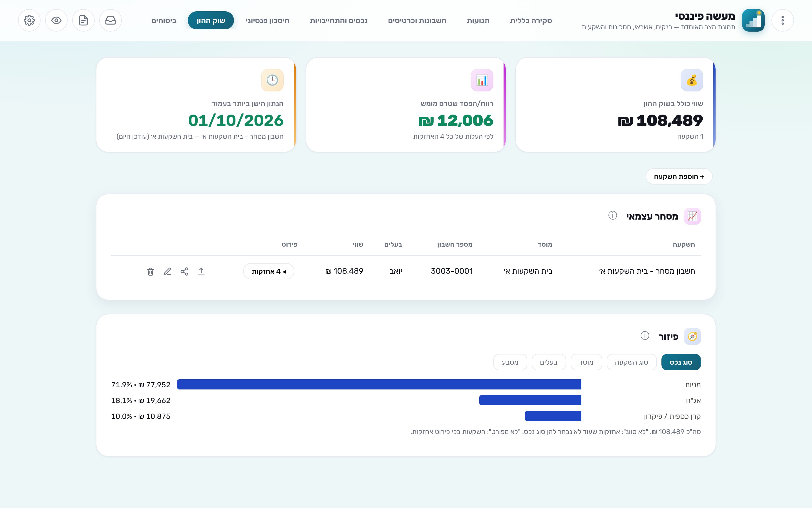812x508 pixels.
Task: Select בעלים distribution filter
Action: tap(549, 362)
